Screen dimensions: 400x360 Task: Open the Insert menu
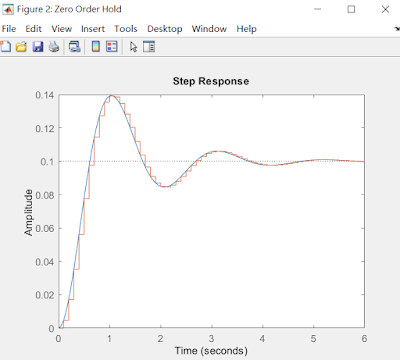pyautogui.click(x=93, y=29)
